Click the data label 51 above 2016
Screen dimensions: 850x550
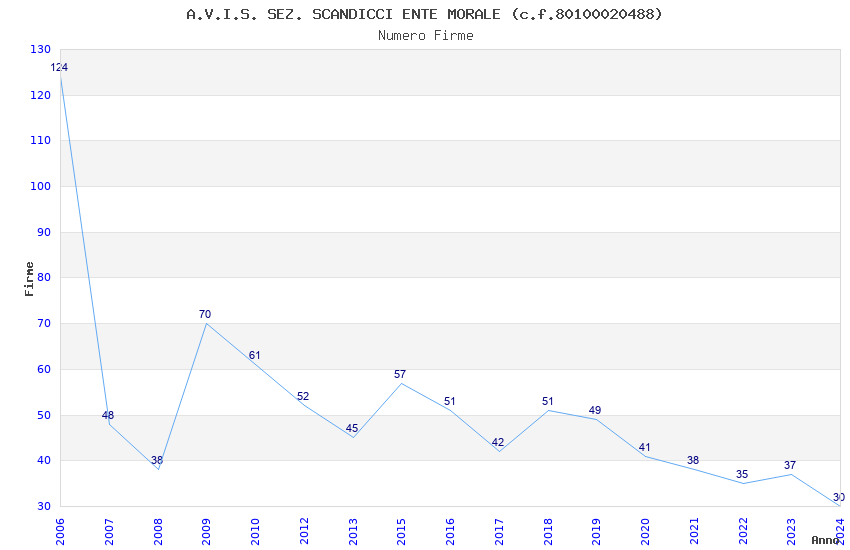click(449, 402)
